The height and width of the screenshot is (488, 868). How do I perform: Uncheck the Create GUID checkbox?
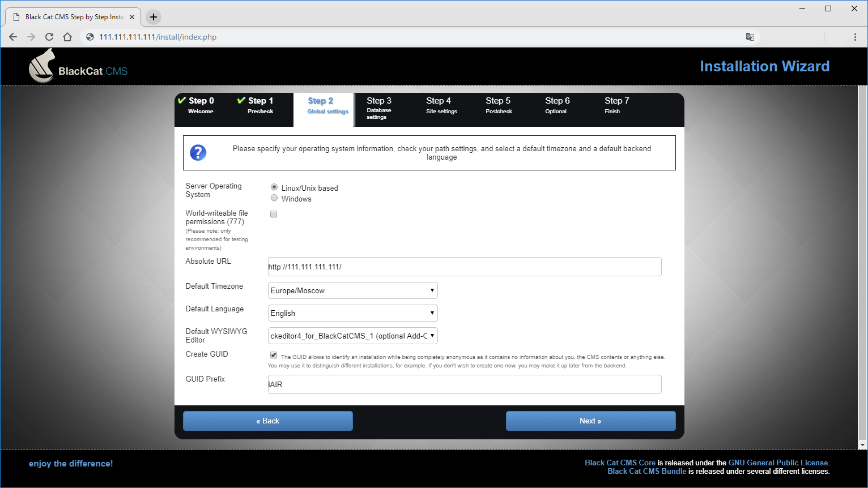click(x=274, y=355)
